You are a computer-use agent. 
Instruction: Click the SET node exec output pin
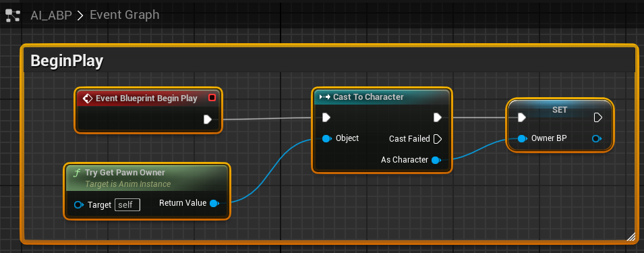click(598, 118)
